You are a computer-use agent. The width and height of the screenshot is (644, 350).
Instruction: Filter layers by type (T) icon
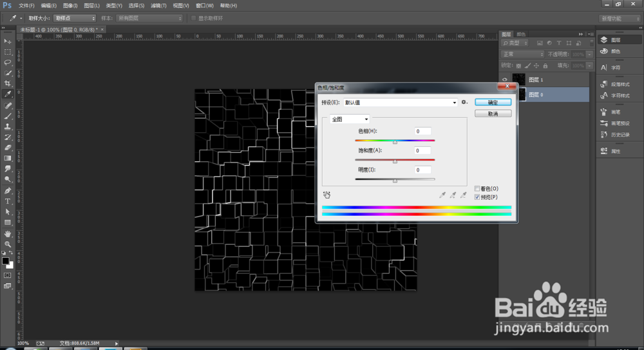[x=558, y=43]
